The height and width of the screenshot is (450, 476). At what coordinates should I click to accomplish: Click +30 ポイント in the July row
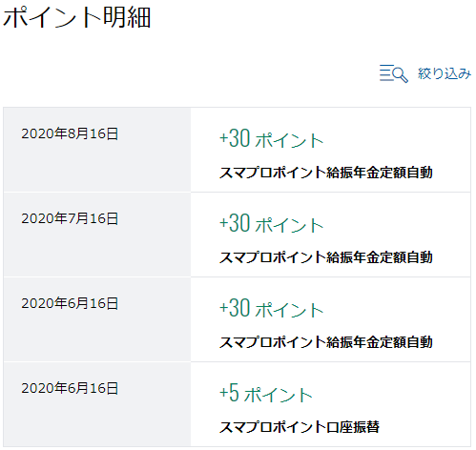[272, 223]
